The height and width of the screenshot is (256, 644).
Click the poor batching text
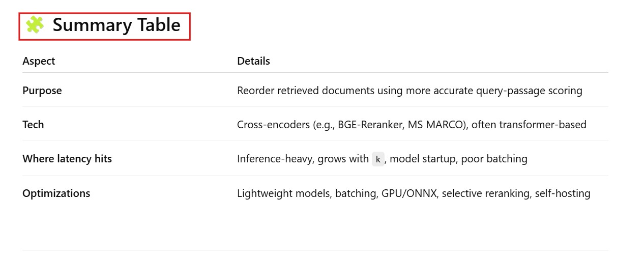(x=494, y=159)
